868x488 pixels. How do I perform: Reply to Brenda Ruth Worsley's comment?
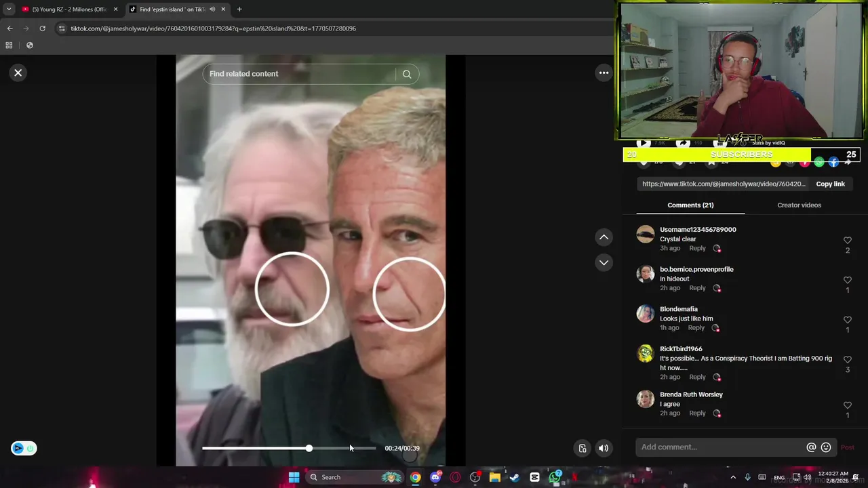[697, 413]
